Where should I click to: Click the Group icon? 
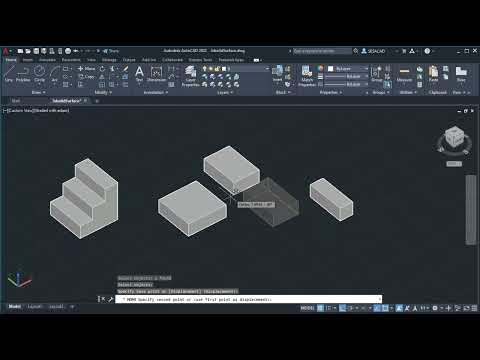[x=377, y=73]
